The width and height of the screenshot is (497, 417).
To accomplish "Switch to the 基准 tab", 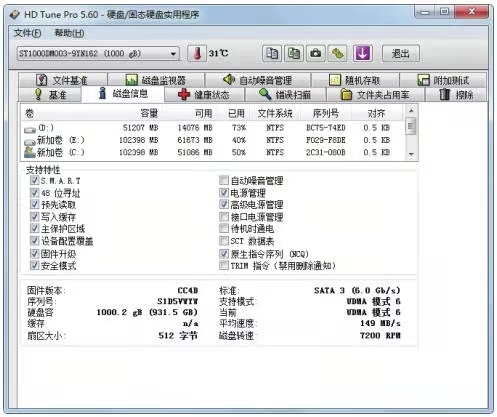I will 50,95.
